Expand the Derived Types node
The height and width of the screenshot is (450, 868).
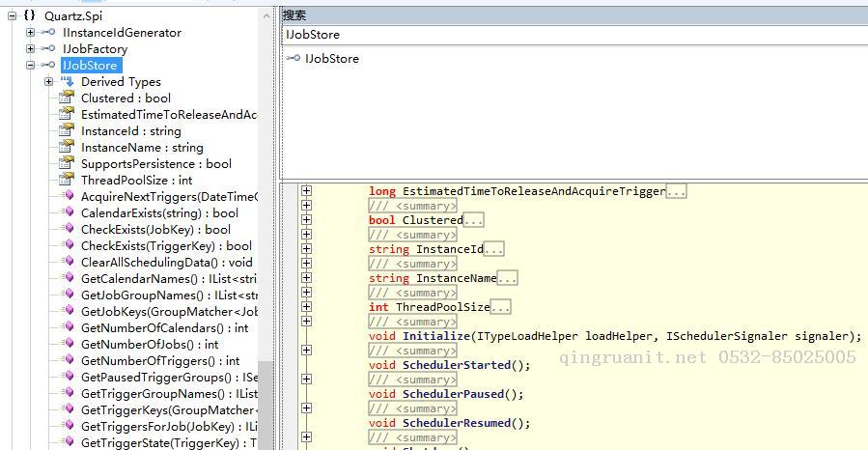click(x=49, y=82)
